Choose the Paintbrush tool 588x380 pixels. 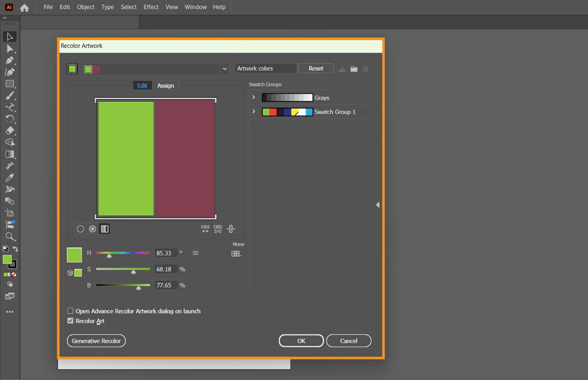(10, 95)
